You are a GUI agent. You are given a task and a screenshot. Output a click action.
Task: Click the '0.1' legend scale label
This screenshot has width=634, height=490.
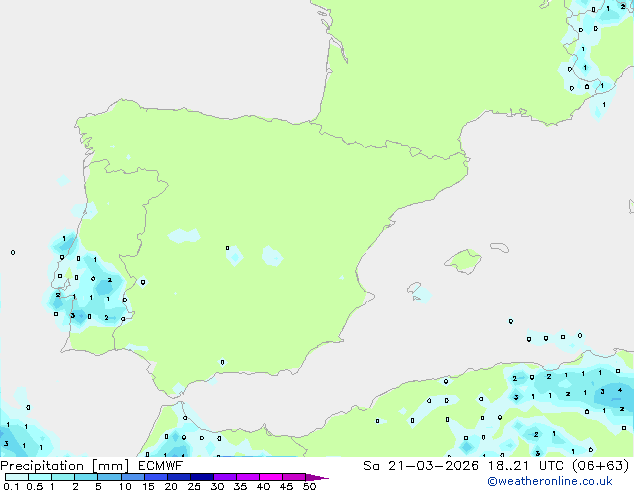click(x=11, y=486)
